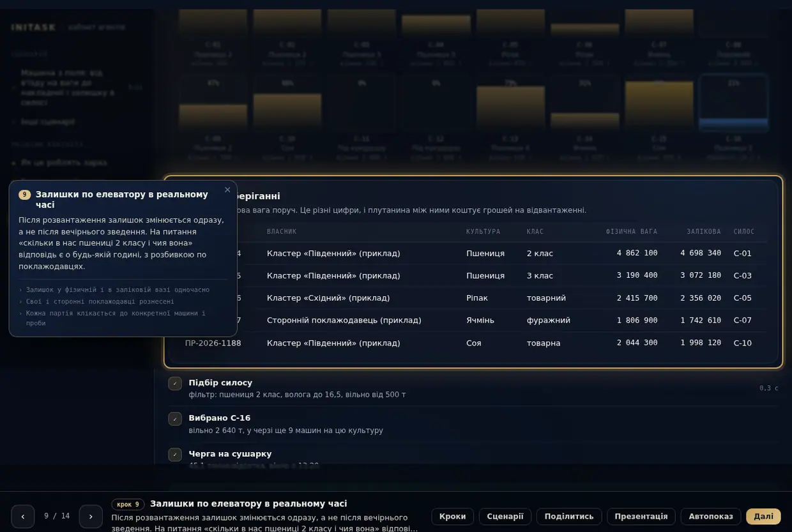This screenshot has height=532, width=792.
Task: Select the highlighted blue silo card С-16
Action: [734, 103]
